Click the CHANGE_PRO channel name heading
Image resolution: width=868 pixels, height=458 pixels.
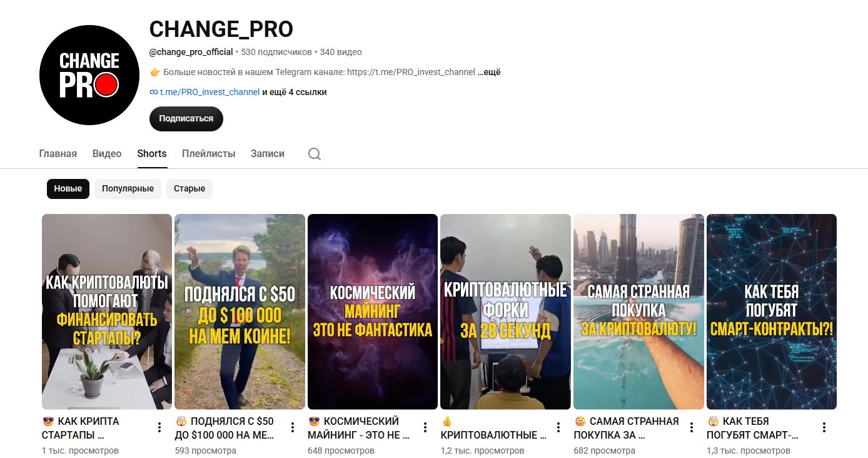point(221,29)
